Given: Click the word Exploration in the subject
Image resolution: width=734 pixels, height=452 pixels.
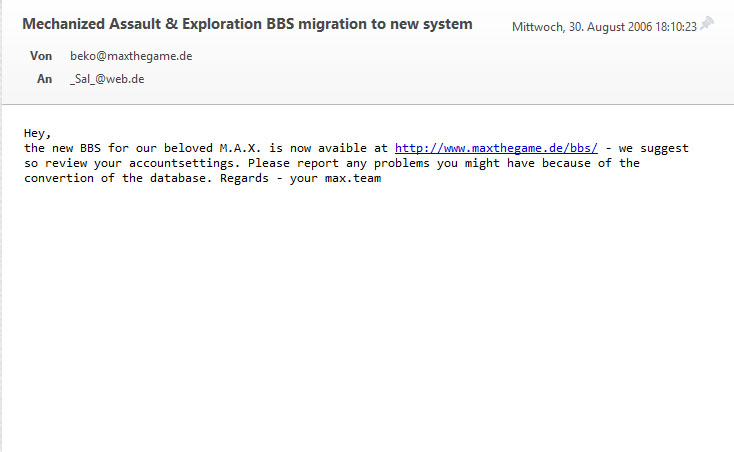Looking at the screenshot, I should tap(222, 24).
